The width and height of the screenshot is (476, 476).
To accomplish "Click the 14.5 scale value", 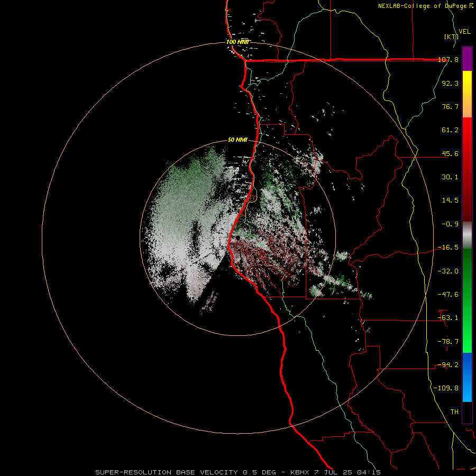I will click(450, 200).
